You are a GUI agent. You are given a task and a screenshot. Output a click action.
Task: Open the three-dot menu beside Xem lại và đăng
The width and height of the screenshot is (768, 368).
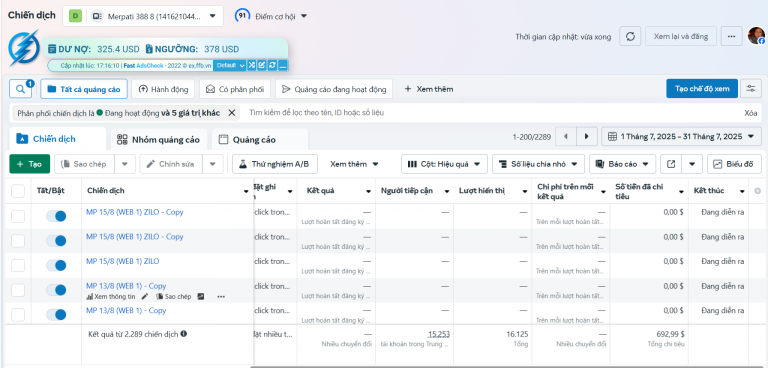click(x=732, y=36)
